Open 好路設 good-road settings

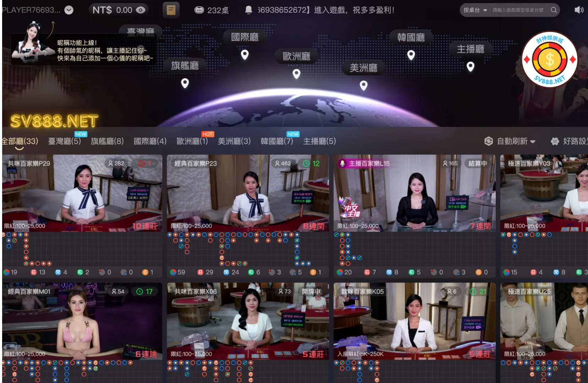tap(570, 141)
